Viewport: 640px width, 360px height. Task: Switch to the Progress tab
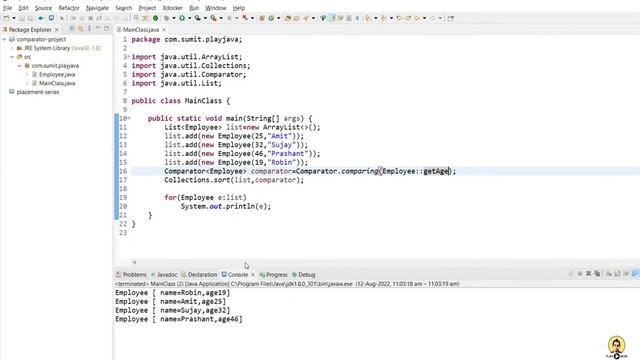(x=273, y=274)
